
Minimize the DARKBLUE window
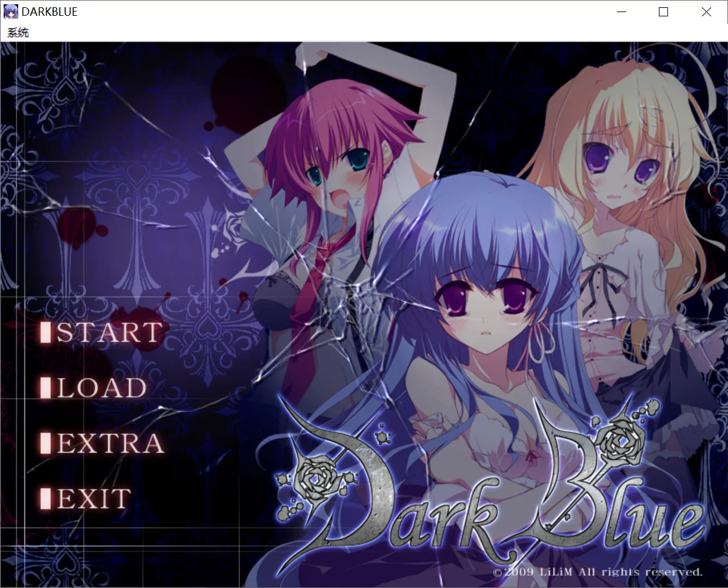coord(621,12)
